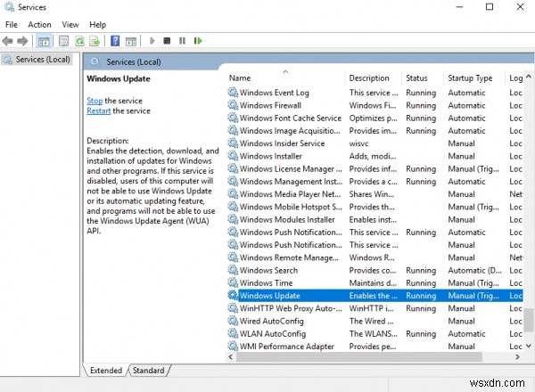The height and width of the screenshot is (392, 535).
Task: Click the Back arrow toolbar icon
Action: (7, 41)
